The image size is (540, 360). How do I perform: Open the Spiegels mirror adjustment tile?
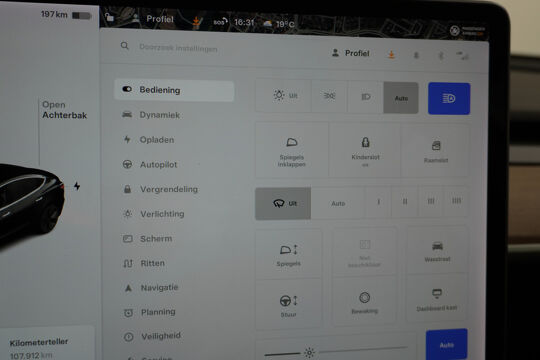pyautogui.click(x=288, y=254)
